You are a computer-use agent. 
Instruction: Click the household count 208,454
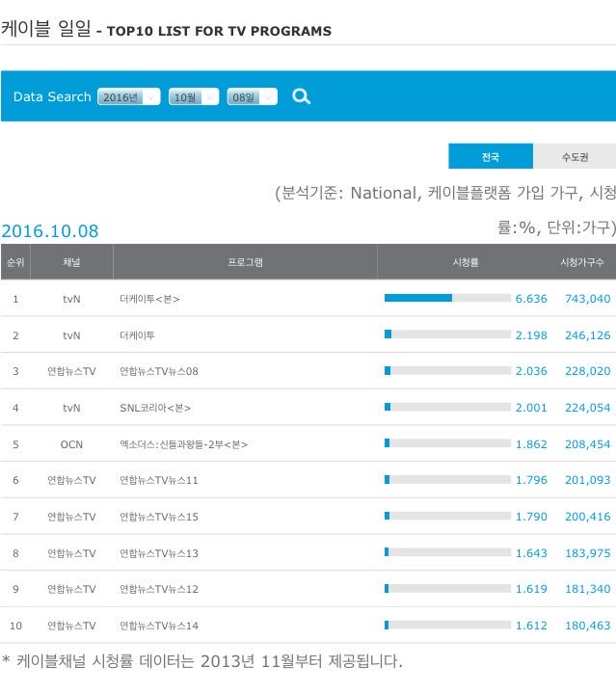(588, 444)
